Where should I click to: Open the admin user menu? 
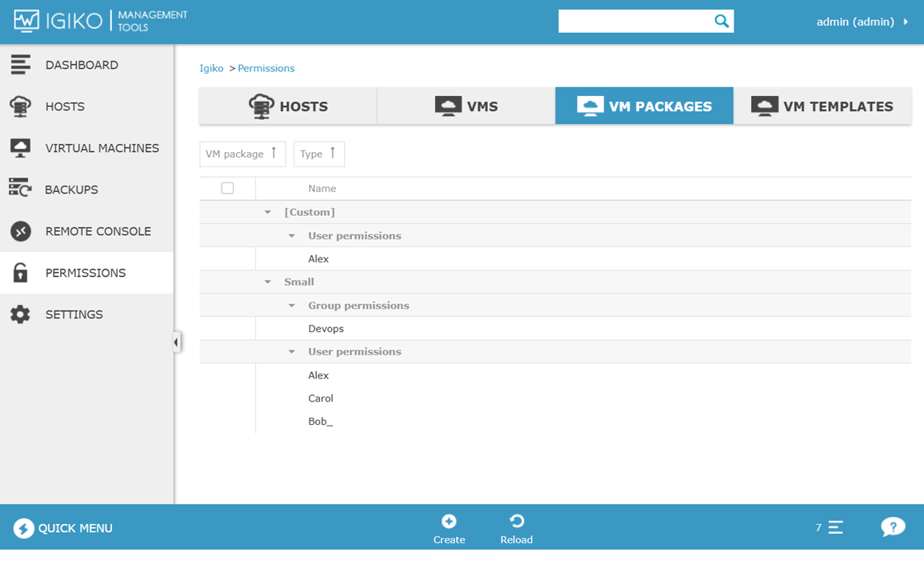coord(862,22)
